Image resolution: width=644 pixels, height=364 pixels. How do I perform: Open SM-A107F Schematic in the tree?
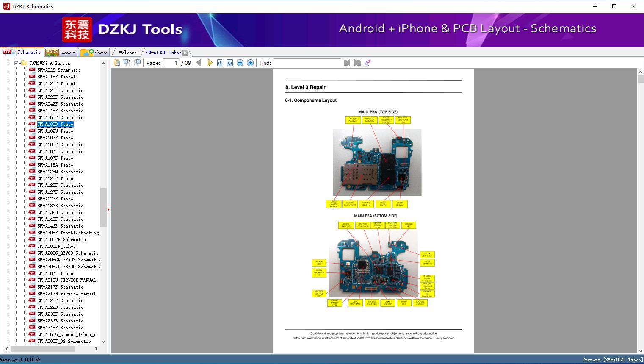(x=60, y=151)
